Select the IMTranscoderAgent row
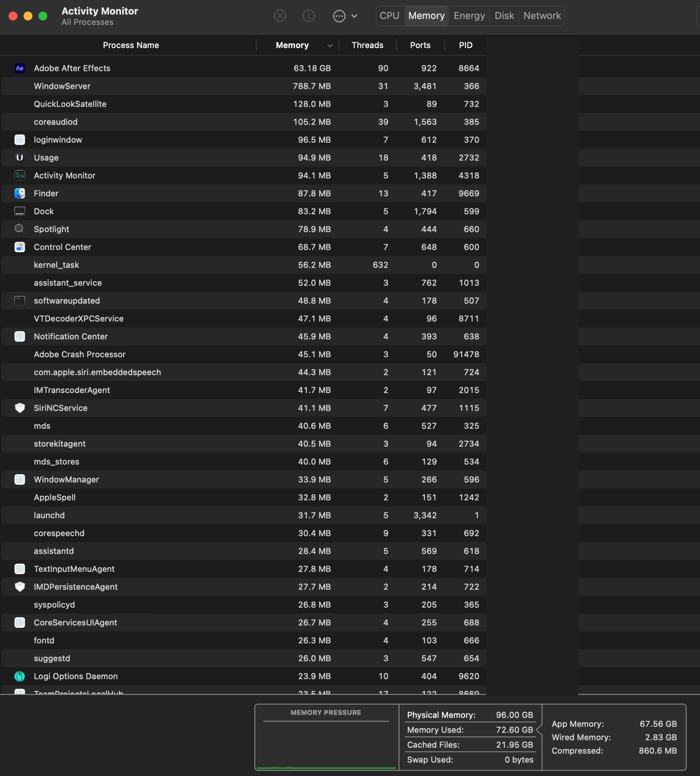 (x=244, y=390)
